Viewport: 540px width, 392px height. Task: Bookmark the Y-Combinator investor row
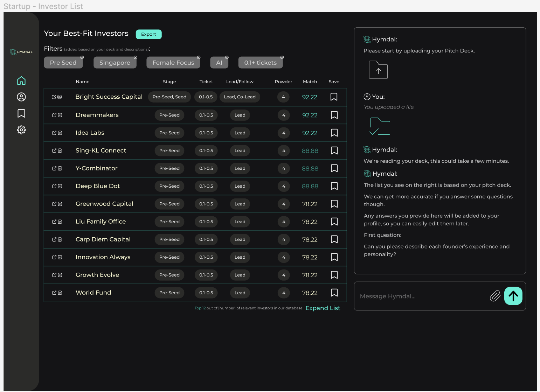(x=334, y=168)
